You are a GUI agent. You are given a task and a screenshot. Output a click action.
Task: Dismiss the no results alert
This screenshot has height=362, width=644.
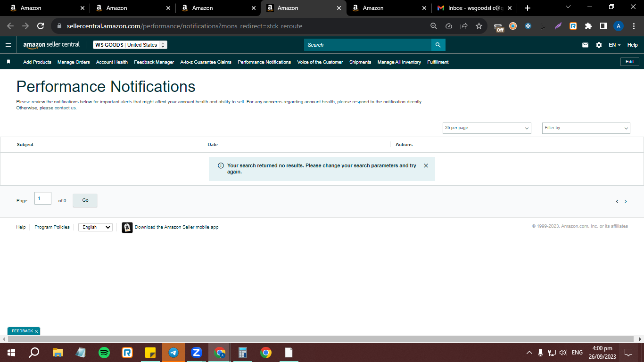(426, 165)
